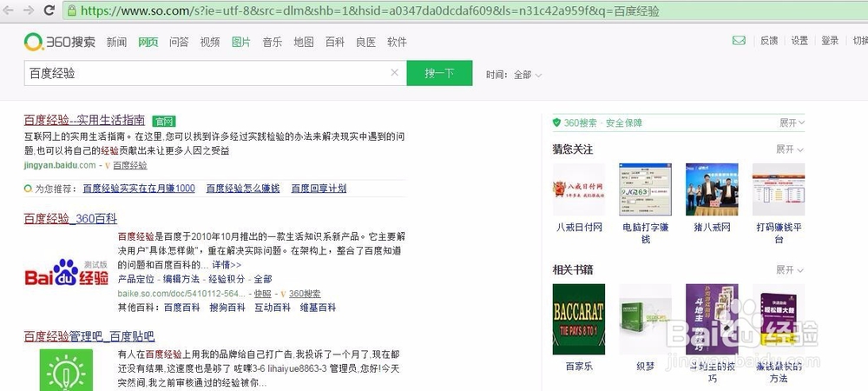The image size is (868, 391).
Task: Open the 织梦 book cover
Action: (646, 319)
